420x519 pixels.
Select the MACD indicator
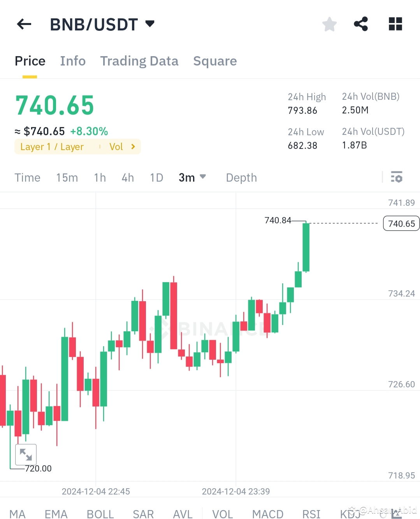267,514
